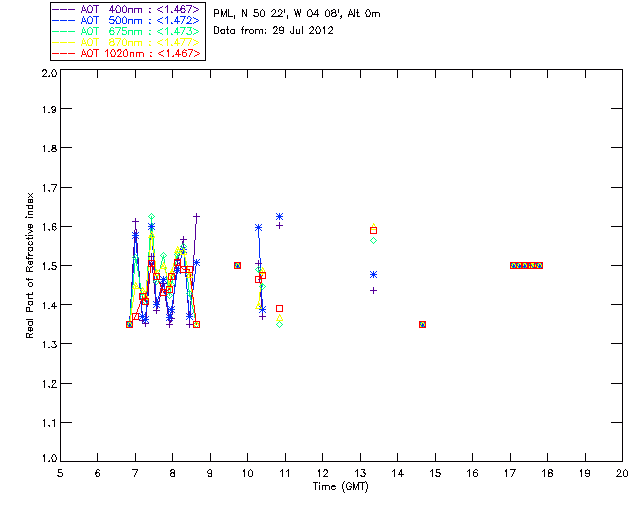This screenshot has width=640, height=512.
Task: Click y-axis tick label 1.4
Action: coord(49,305)
